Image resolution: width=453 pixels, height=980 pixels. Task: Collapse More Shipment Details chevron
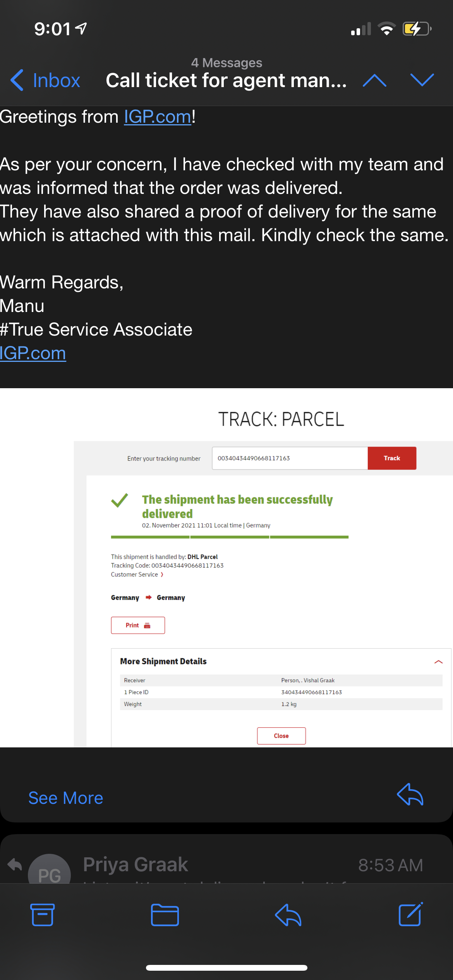tap(438, 662)
